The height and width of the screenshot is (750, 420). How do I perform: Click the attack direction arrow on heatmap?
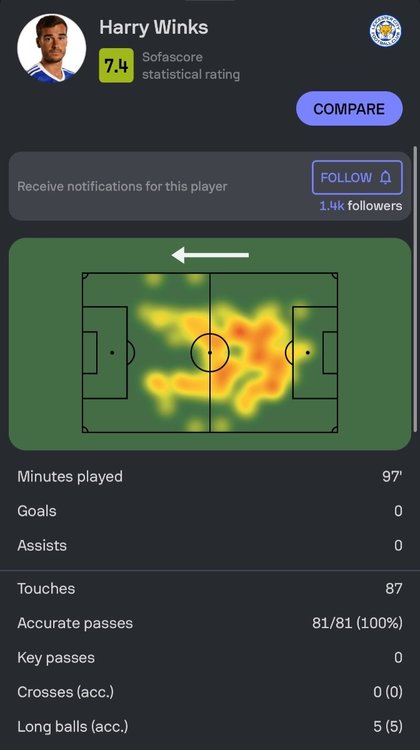pyautogui.click(x=210, y=255)
